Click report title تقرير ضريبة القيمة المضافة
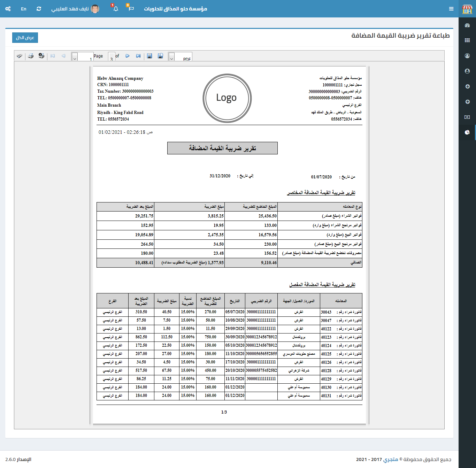 [x=222, y=148]
